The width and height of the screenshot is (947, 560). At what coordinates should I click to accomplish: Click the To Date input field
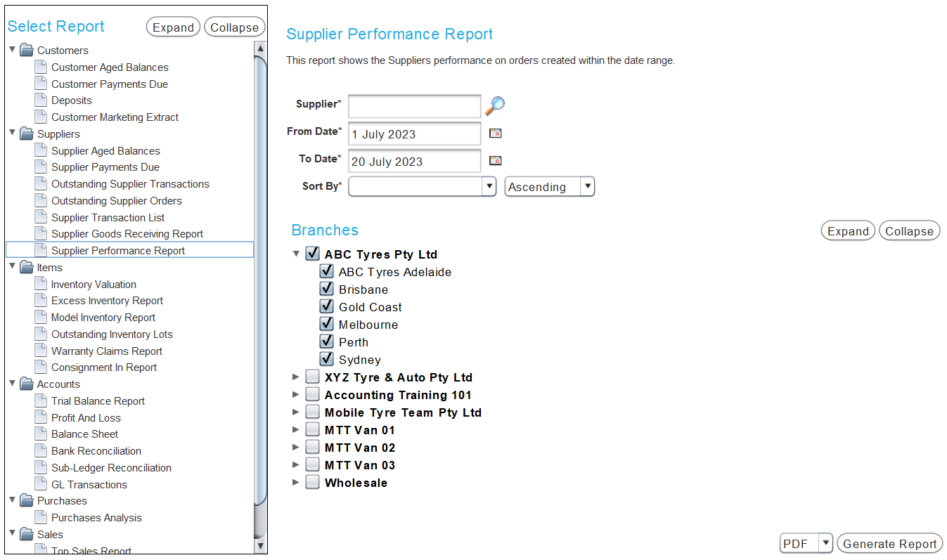(x=415, y=161)
